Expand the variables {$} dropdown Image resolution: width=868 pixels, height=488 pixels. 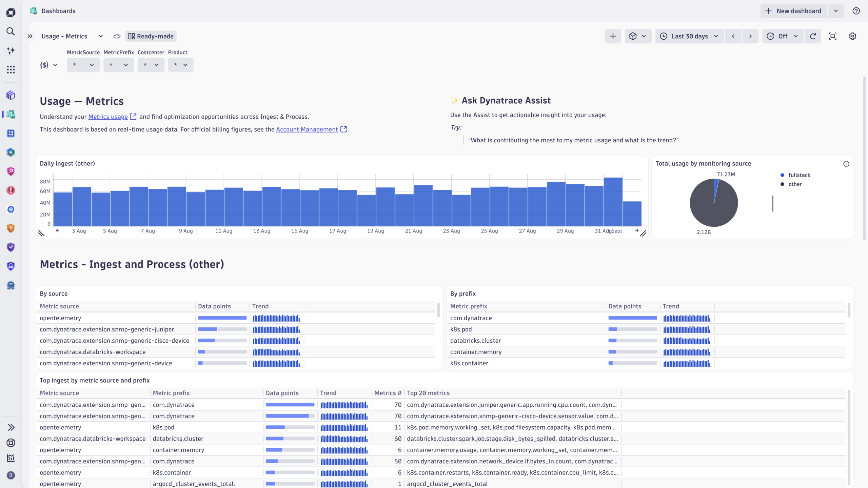[48, 65]
